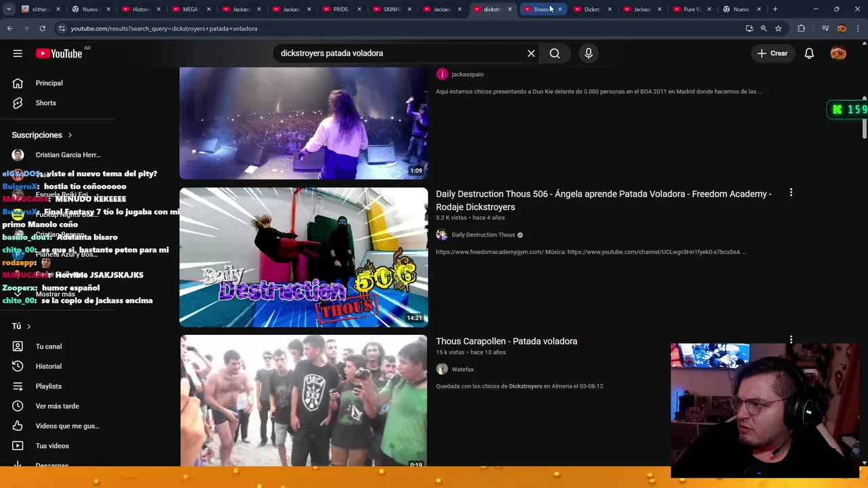
Task: Open the YouTube guide hamburger menu
Action: tap(18, 53)
